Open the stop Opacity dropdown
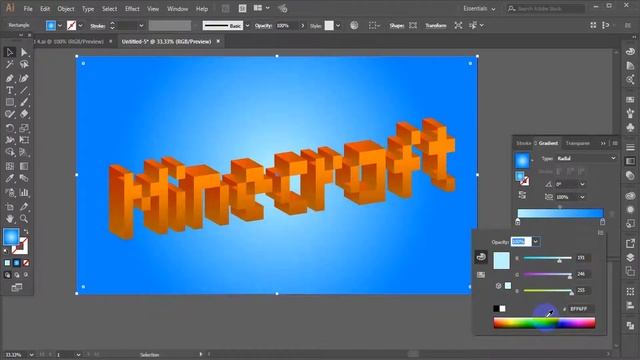Image resolution: width=640 pixels, height=360 pixels. [x=536, y=242]
